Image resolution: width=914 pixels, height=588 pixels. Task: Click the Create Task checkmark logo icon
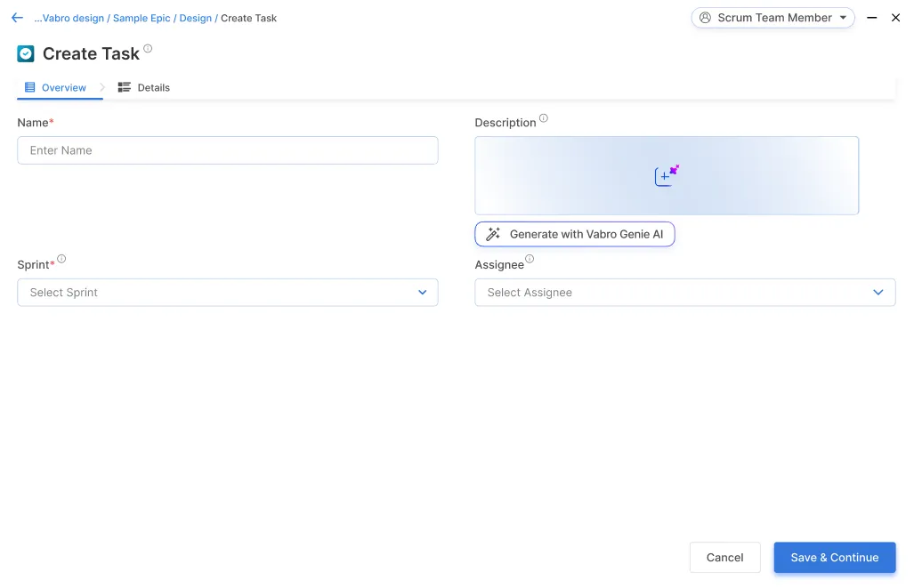pos(26,54)
